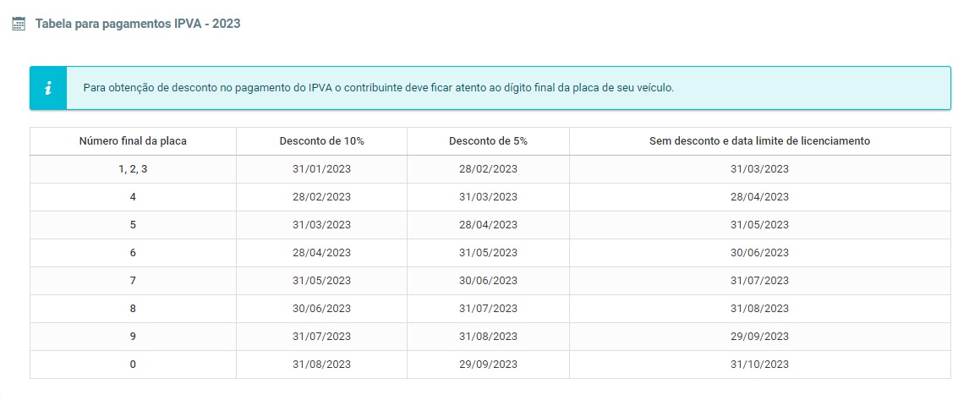The height and width of the screenshot is (395, 980).
Task: Click the 30/06/2023 10% discount date for plate 8
Action: (322, 308)
